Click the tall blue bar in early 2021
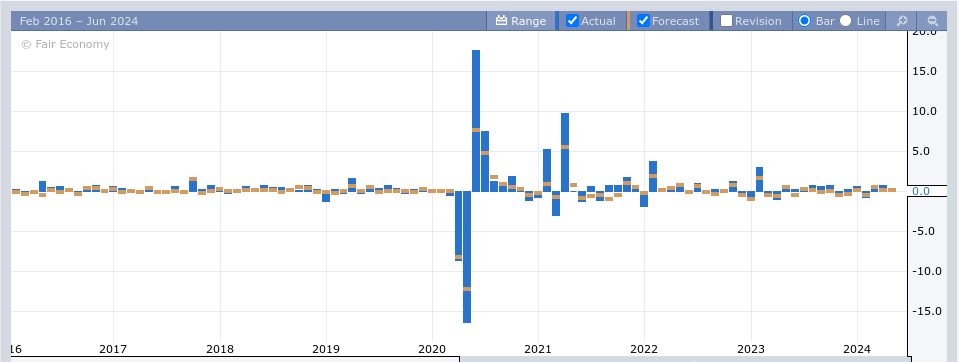The width and height of the screenshot is (959, 362). (565, 152)
